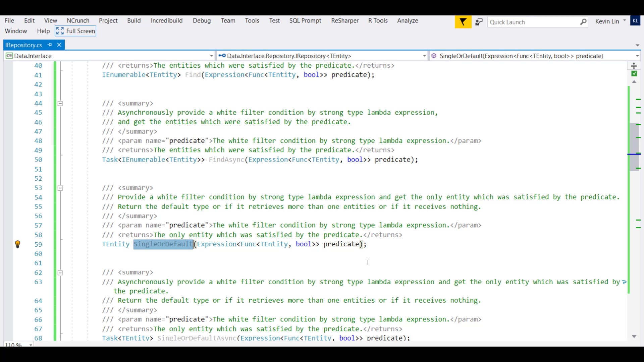Click the C# icon before Data.Interface breadcrumb

[x=9, y=56]
